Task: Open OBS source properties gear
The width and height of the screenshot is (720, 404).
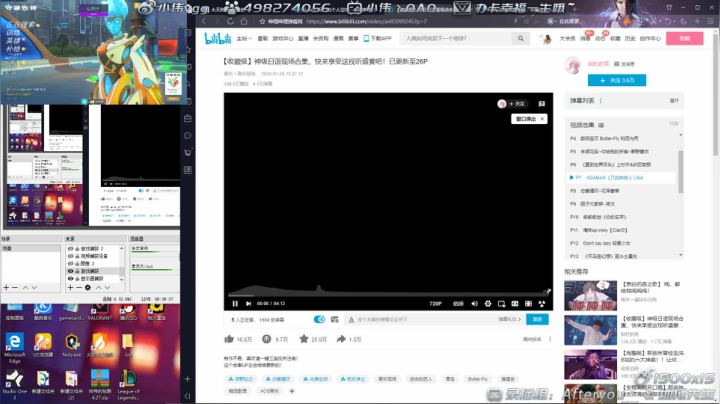Action: (87, 287)
